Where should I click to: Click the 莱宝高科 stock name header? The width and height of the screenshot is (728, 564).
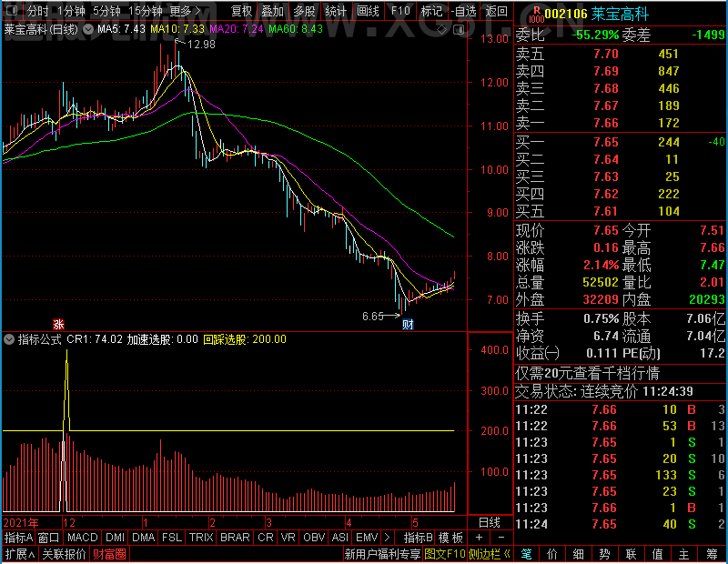coord(620,15)
